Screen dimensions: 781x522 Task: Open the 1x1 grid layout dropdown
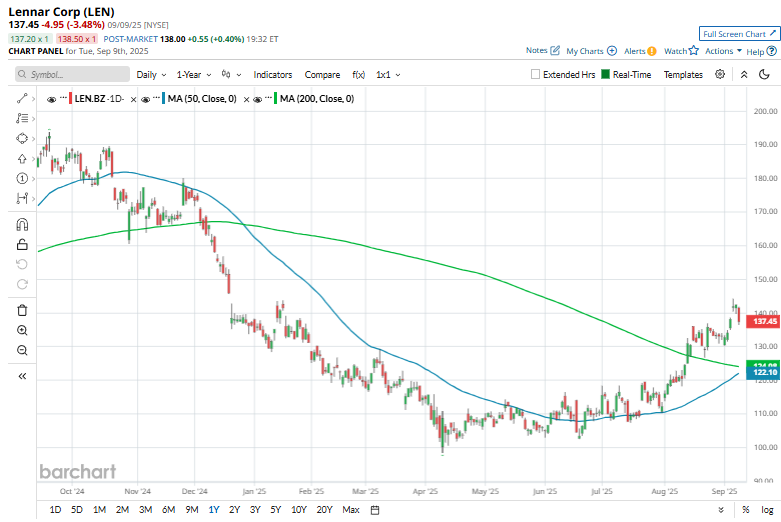tap(388, 75)
